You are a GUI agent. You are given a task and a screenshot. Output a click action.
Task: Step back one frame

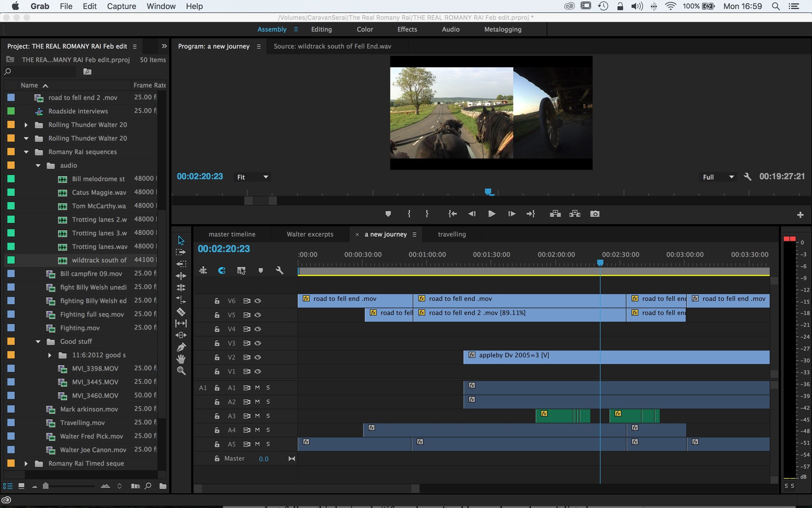(472, 214)
